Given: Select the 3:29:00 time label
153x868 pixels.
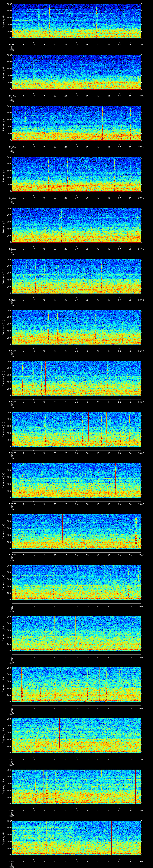Looking at the screenshot, I should point(12,708).
